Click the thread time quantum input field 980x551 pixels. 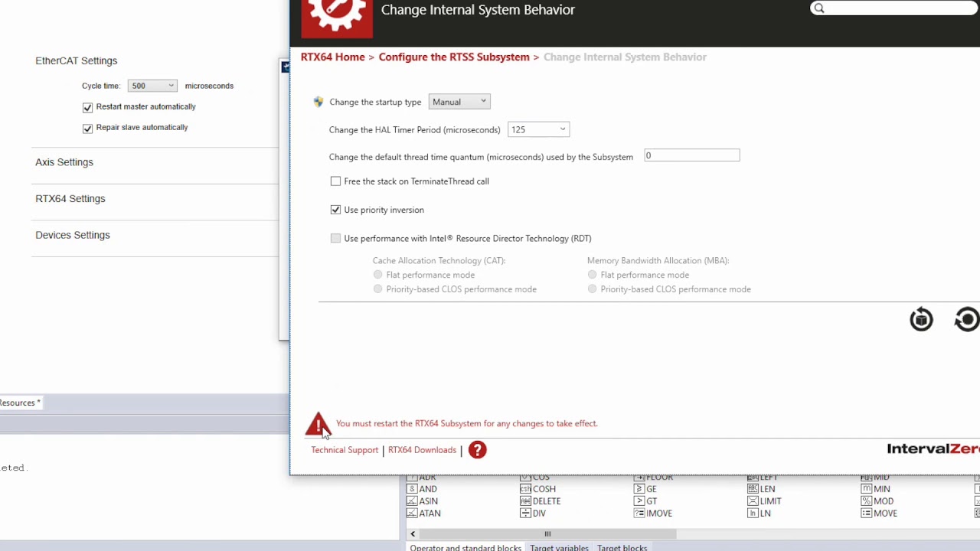click(692, 155)
